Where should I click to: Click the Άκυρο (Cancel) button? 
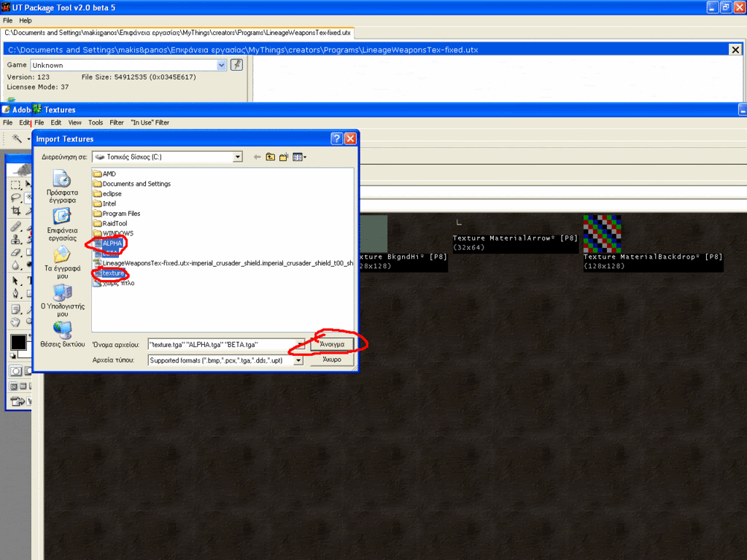[332, 360]
